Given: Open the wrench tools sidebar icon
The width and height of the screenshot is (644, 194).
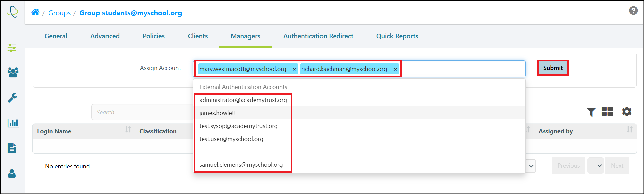Looking at the screenshot, I should [x=12, y=98].
